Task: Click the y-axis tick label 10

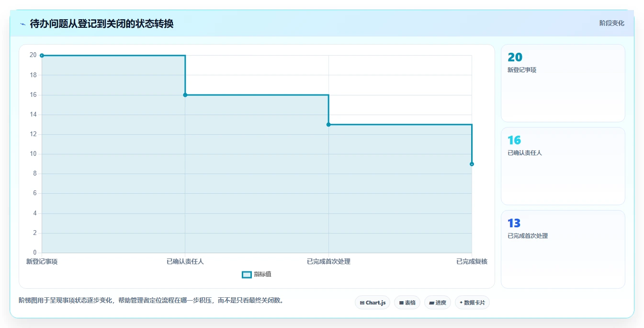Action: (x=33, y=154)
